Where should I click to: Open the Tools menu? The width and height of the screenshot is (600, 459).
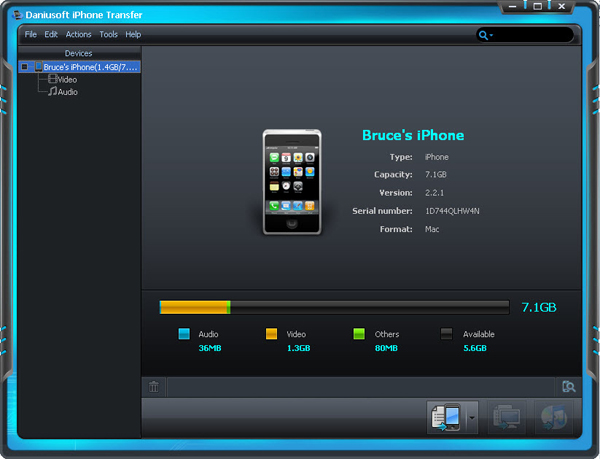point(109,34)
